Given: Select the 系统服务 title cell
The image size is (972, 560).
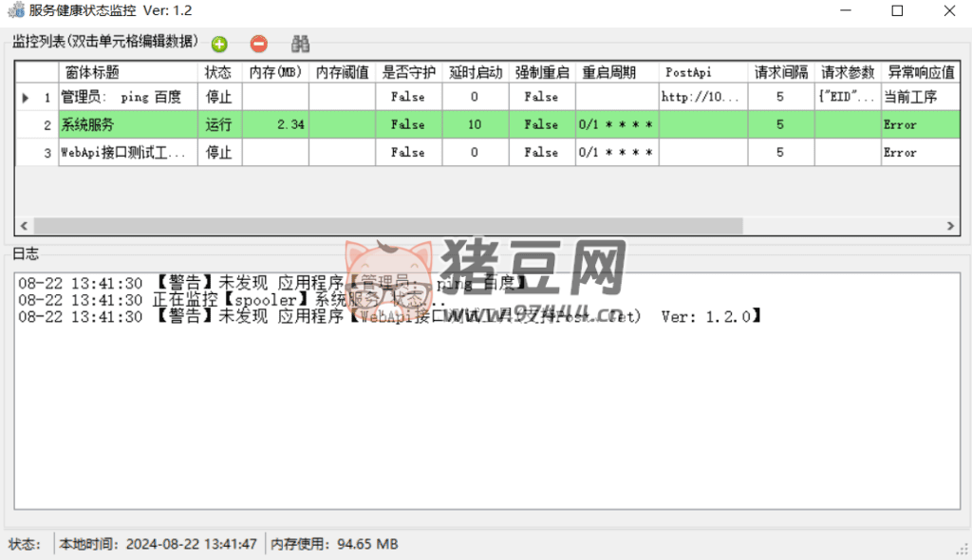Looking at the screenshot, I should pyautogui.click(x=128, y=124).
